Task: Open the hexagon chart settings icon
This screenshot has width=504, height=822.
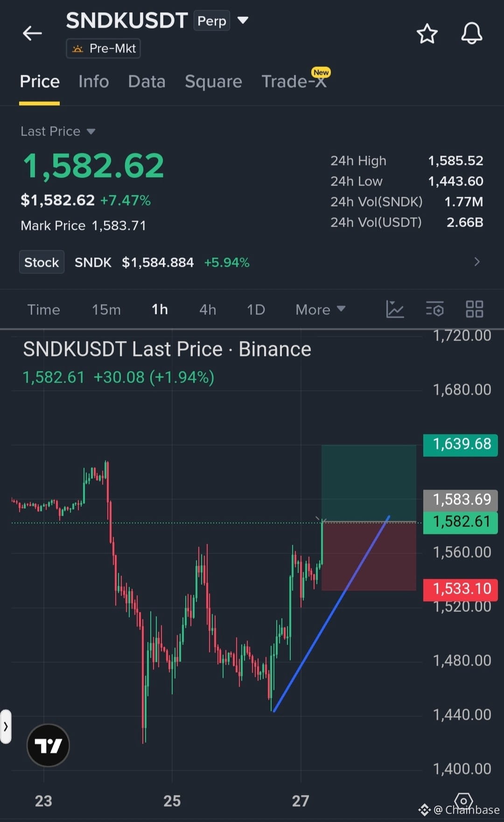Action: coord(463,802)
